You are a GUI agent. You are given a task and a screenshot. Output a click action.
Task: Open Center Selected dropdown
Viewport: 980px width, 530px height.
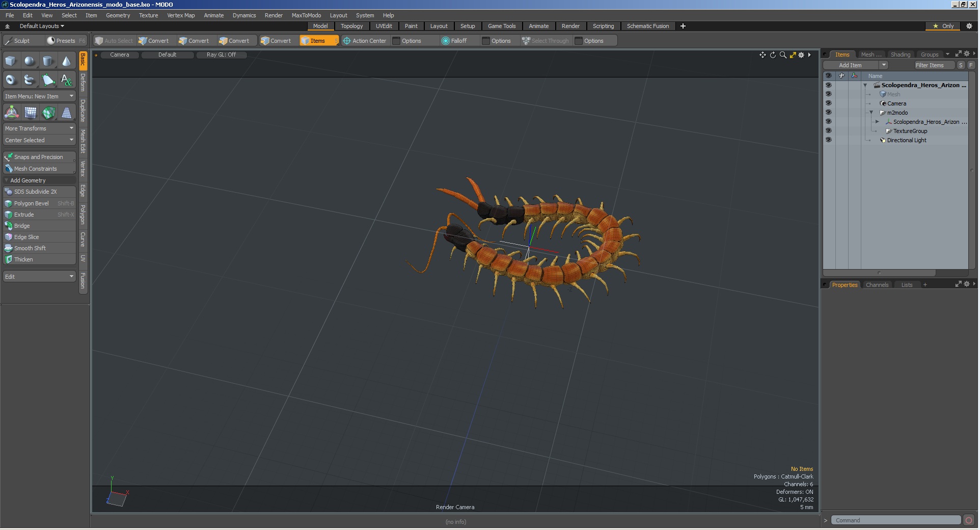point(39,140)
